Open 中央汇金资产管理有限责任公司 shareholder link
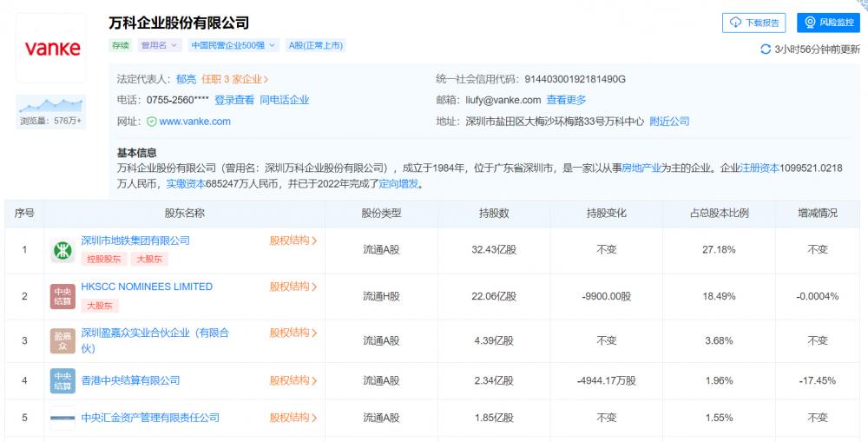 pos(150,418)
